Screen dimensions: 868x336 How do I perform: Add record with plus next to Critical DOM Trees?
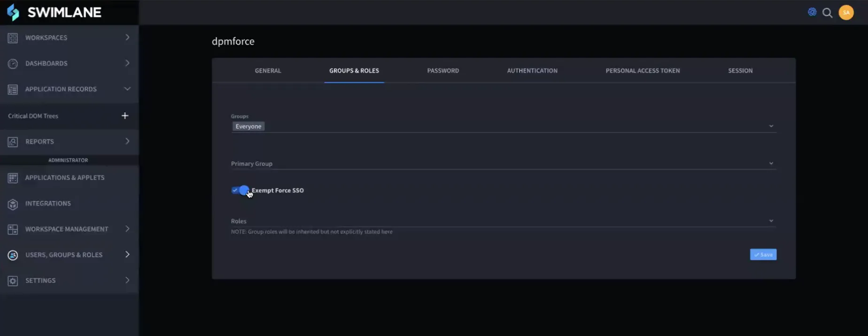click(x=125, y=116)
